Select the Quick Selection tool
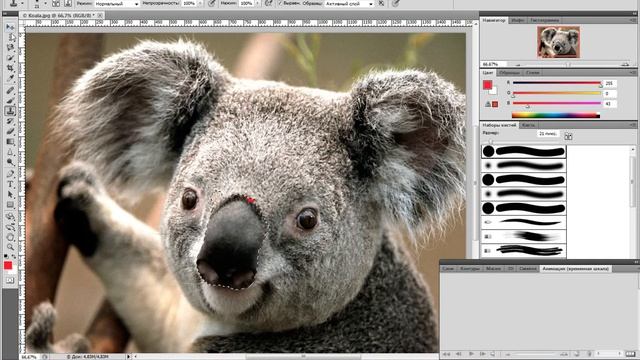The height and width of the screenshot is (360, 640). [10, 58]
